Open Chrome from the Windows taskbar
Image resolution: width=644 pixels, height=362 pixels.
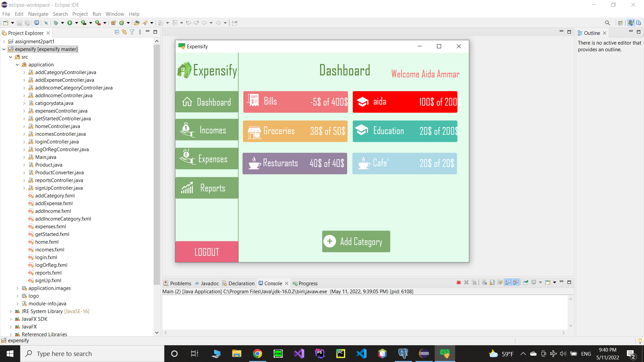click(257, 354)
